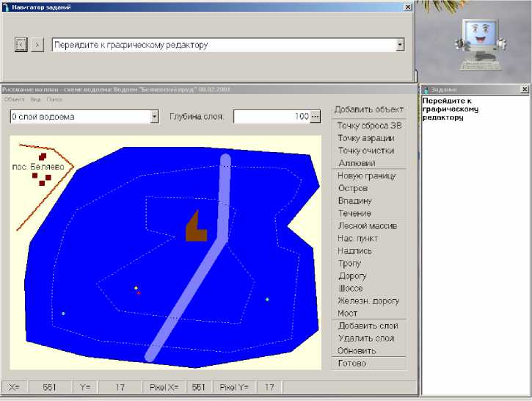Viewport: 532px width, 401px height.
Task: Select Точку сброса ЗВ object
Action: point(369,126)
